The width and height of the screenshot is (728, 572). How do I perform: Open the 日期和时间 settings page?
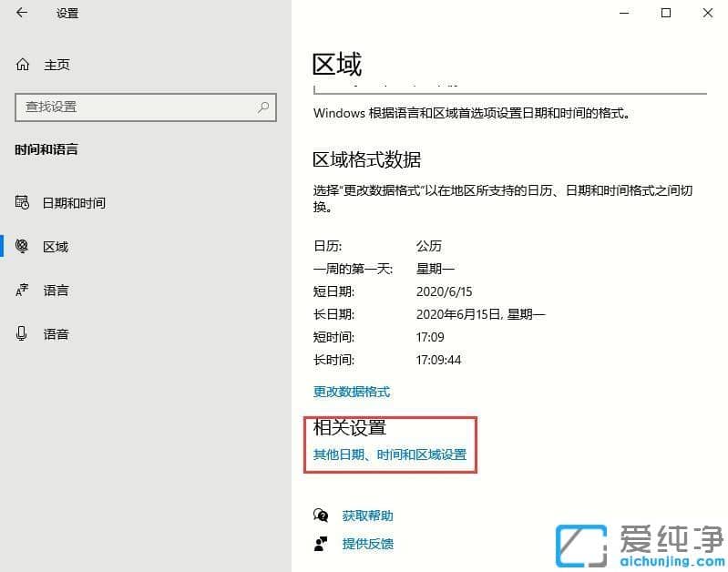click(74, 202)
